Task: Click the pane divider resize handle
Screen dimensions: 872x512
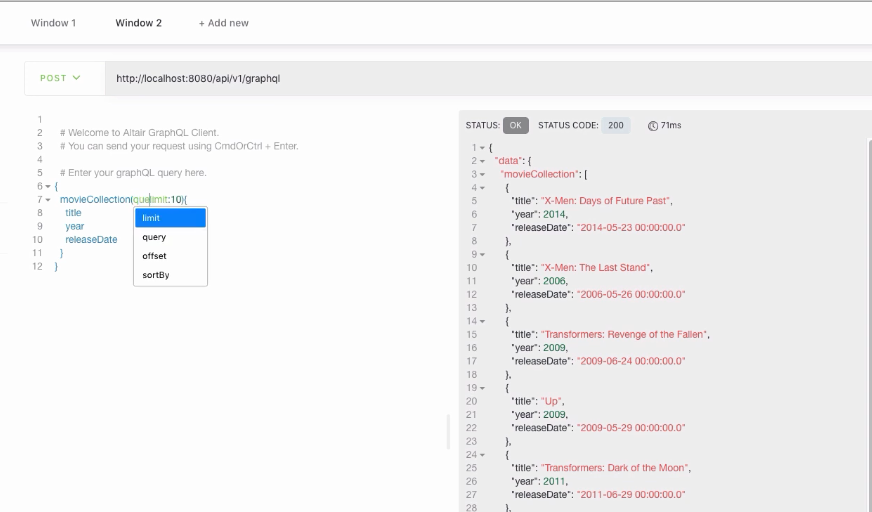Action: point(448,432)
